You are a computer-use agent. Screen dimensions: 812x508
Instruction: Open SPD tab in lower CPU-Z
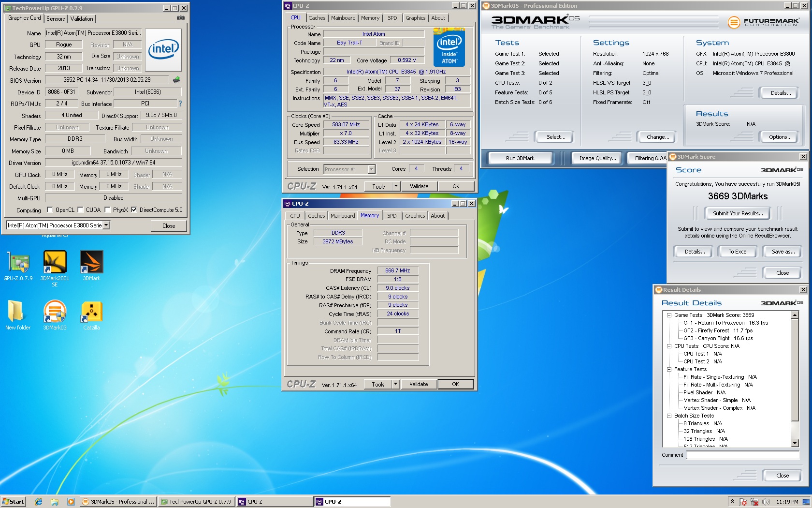pyautogui.click(x=392, y=216)
